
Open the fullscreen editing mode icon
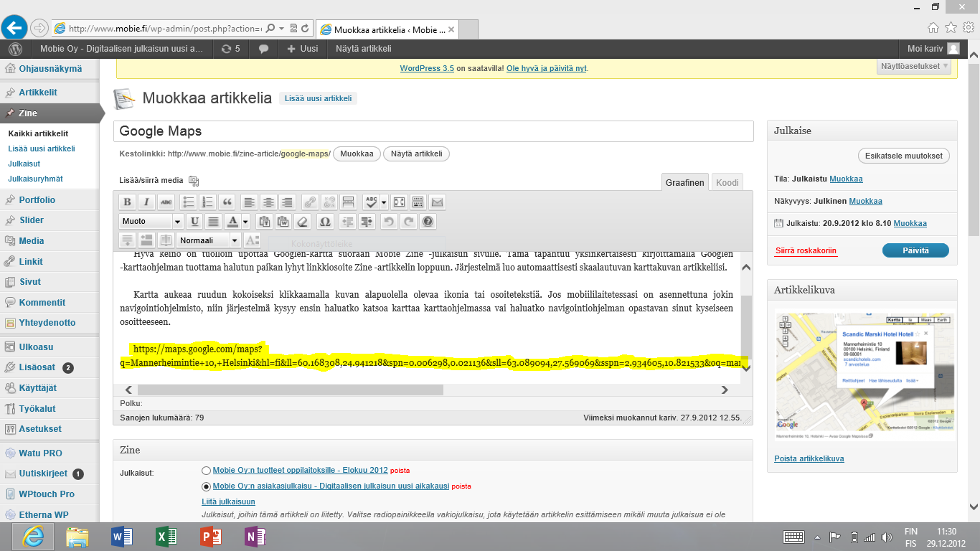pos(399,202)
